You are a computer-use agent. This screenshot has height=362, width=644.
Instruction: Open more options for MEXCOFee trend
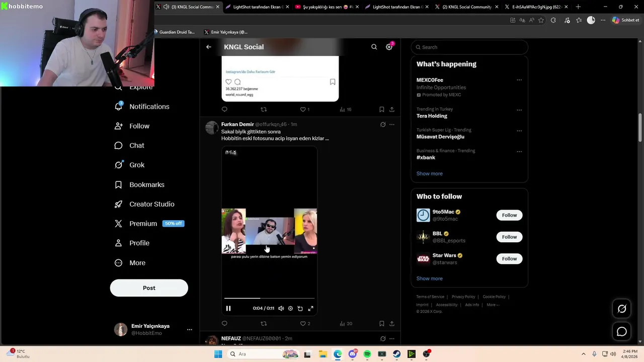coord(519,80)
